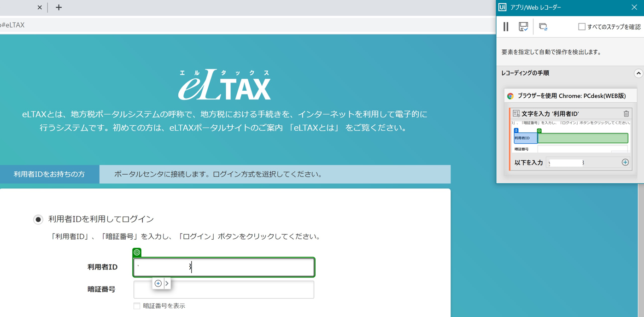Click plus icon beside '以下を入力' field
The image size is (644, 317).
pos(625,162)
